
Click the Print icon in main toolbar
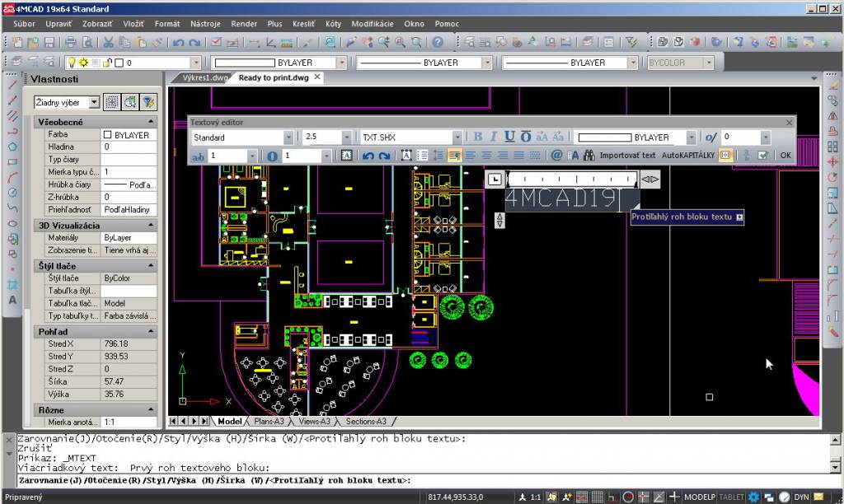pyautogui.click(x=71, y=42)
